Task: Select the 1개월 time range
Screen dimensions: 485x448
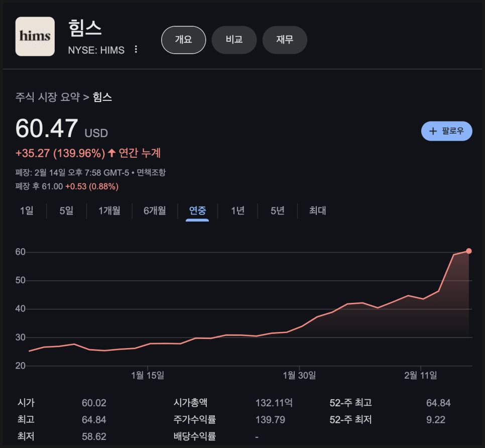Action: [x=109, y=211]
